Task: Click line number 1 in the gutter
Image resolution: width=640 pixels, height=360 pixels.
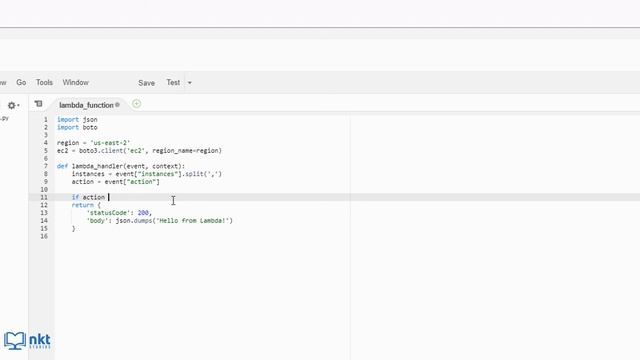Action: point(45,120)
